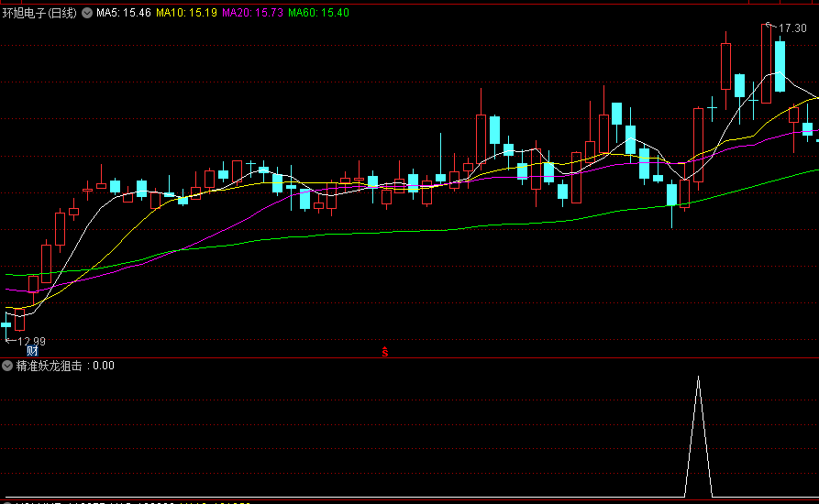The width and height of the screenshot is (819, 504).
Task: Expand the 精准妖龙狙击 indicator dropdown arrow
Action: 8,366
